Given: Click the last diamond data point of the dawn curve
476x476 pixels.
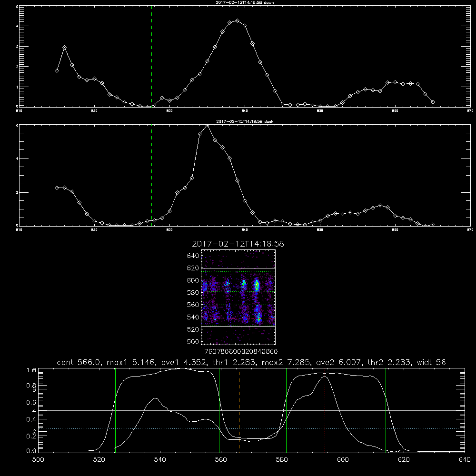Looking at the screenshot, I should pyautogui.click(x=433, y=102).
